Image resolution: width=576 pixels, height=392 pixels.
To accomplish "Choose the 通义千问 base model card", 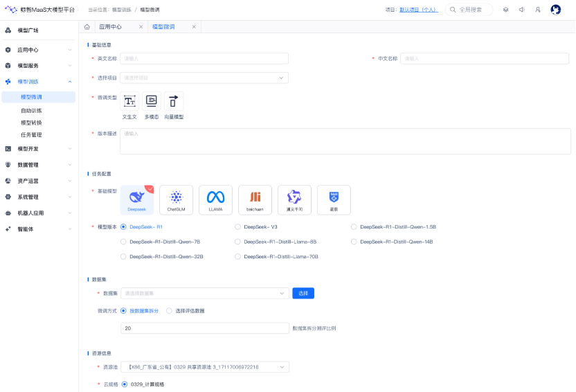I will click(294, 200).
